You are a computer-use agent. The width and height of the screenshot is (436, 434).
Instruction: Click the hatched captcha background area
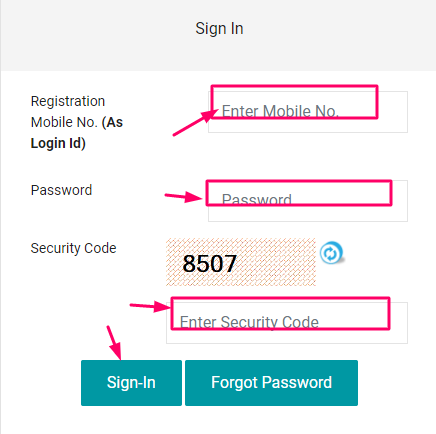tap(277, 262)
